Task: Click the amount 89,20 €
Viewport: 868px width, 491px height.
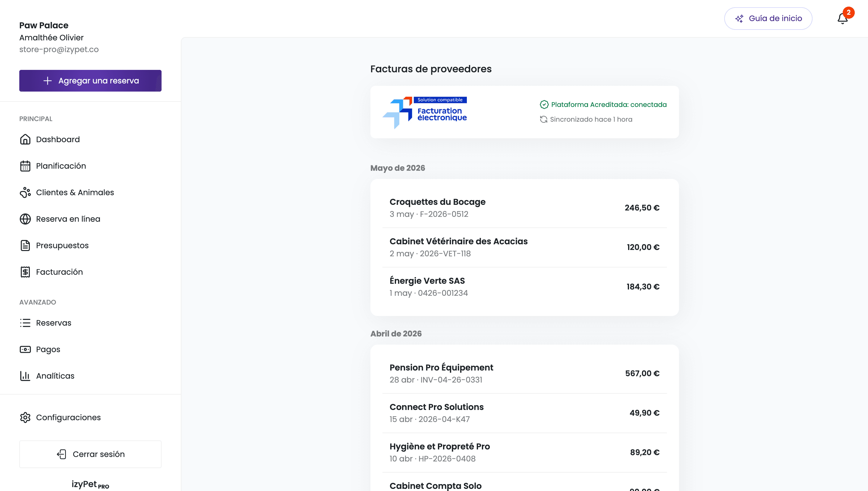Action: (645, 452)
